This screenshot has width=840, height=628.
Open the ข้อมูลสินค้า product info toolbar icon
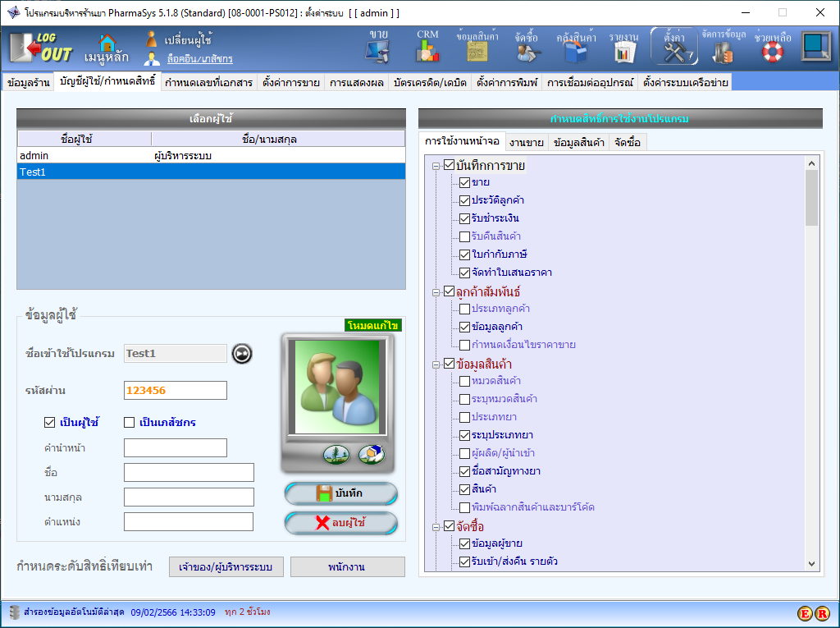point(477,52)
